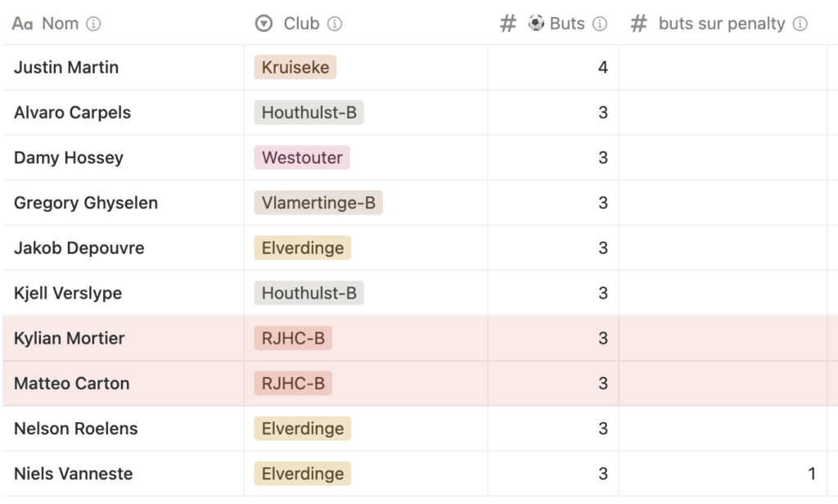This screenshot has width=838, height=504.
Task: Select the Kruiseke club tag
Action: (x=295, y=67)
